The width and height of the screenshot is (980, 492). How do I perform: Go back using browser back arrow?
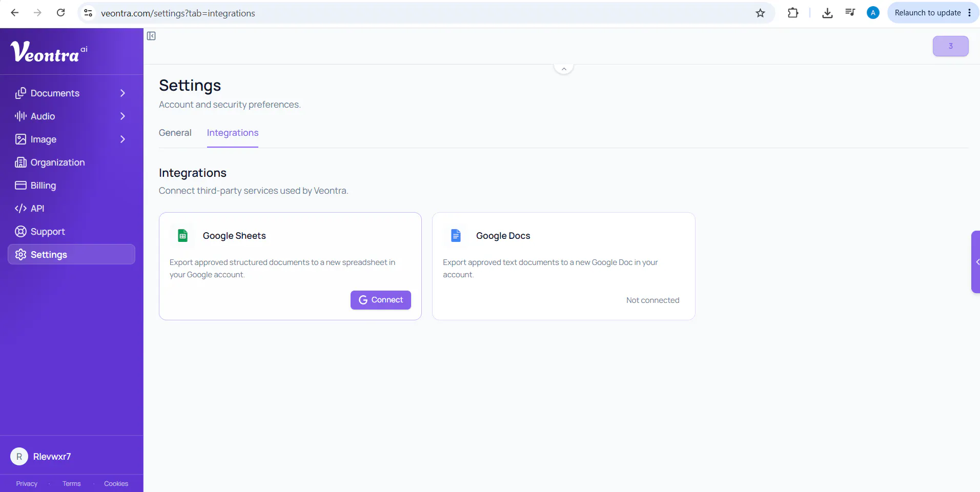(15, 13)
